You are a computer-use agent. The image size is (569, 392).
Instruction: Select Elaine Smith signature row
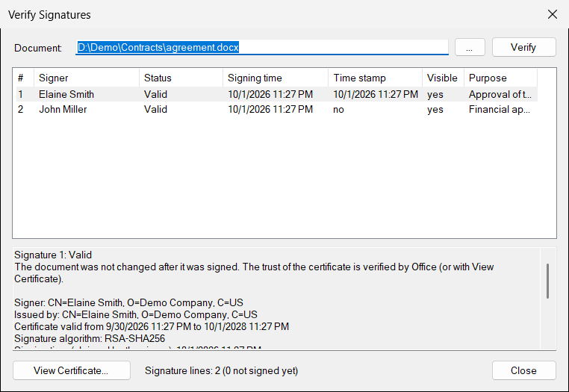277,94
